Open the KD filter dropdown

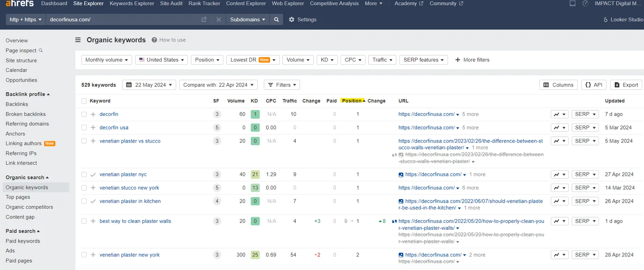[x=327, y=60]
